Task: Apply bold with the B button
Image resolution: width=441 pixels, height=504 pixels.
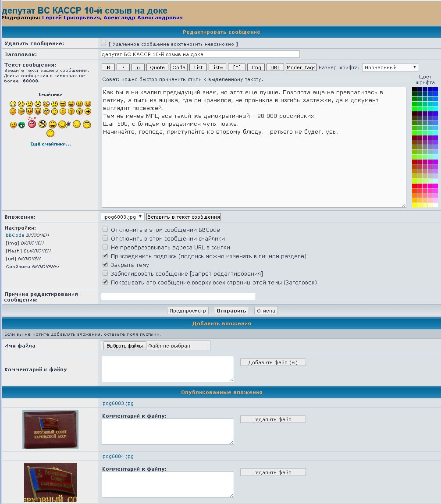Action: coord(108,67)
